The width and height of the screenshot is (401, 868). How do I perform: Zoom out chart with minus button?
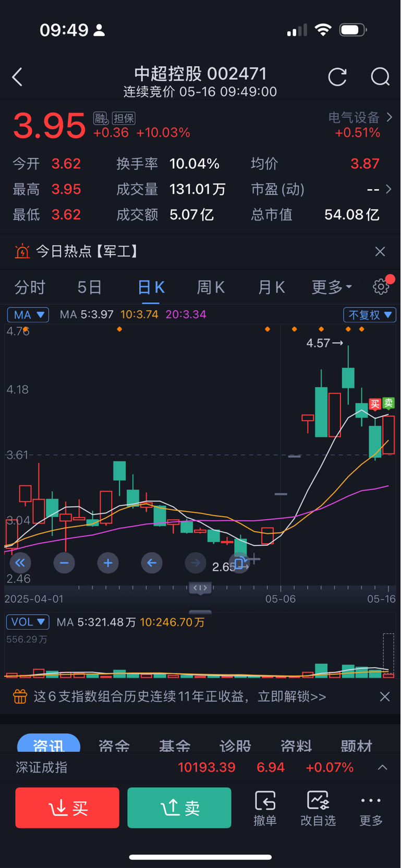[x=64, y=563]
